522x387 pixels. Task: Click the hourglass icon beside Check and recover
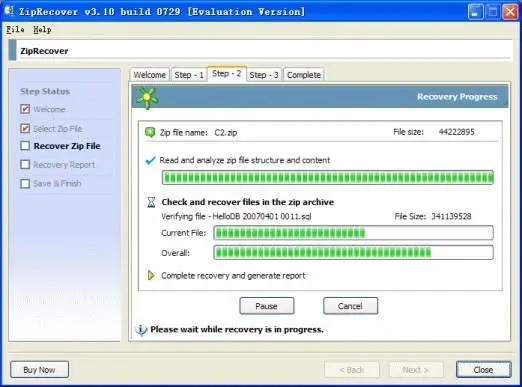(151, 202)
